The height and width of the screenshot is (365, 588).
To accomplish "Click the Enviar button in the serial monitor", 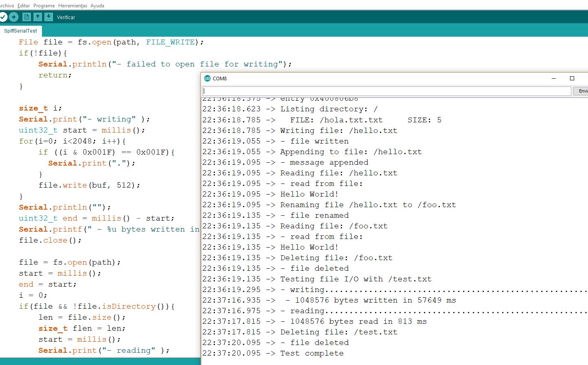I will (581, 91).
